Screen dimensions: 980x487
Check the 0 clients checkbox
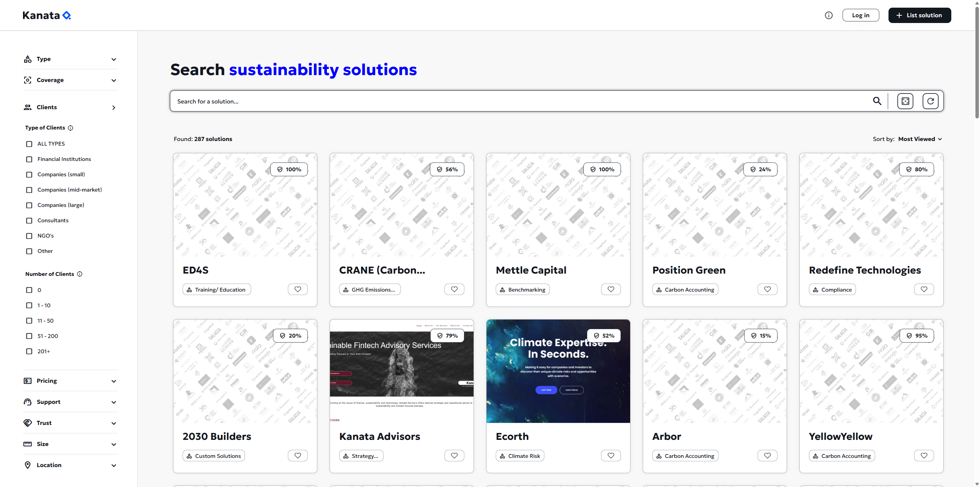point(29,290)
